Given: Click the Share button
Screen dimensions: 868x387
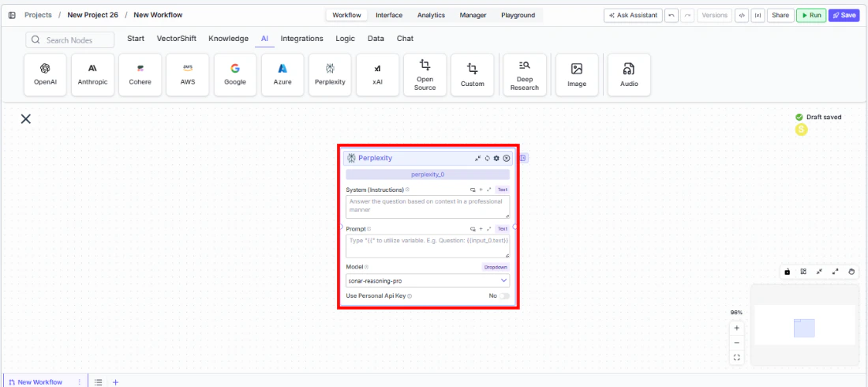Looking at the screenshot, I should tap(780, 16).
